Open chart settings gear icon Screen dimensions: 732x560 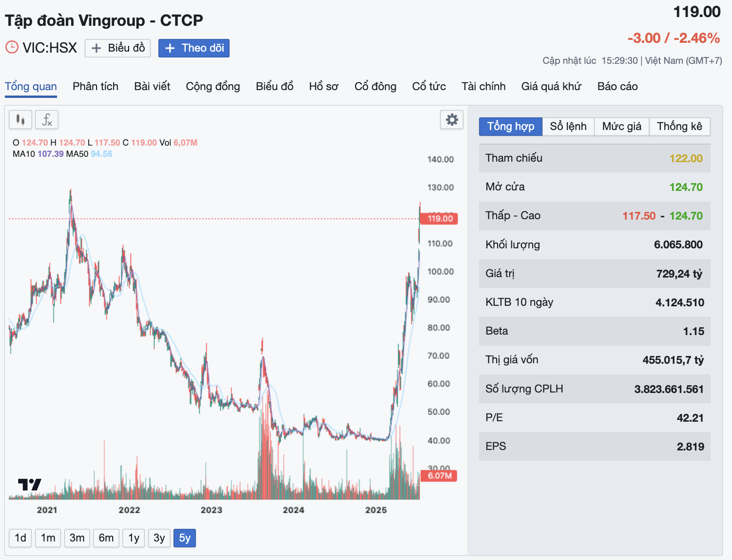(452, 119)
